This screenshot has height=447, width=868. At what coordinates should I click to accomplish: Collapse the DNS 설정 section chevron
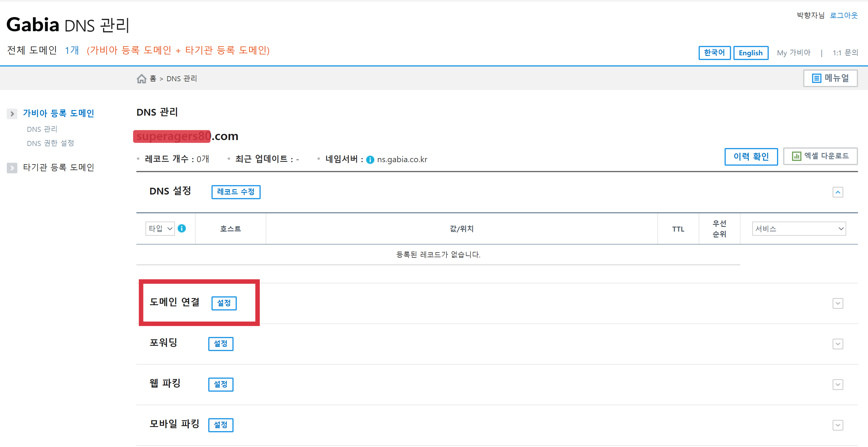click(x=838, y=192)
